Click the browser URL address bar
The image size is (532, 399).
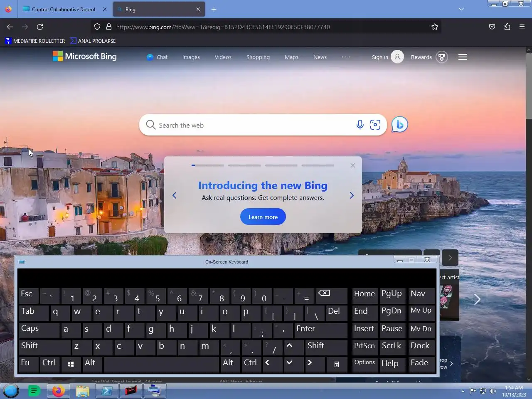point(266,27)
